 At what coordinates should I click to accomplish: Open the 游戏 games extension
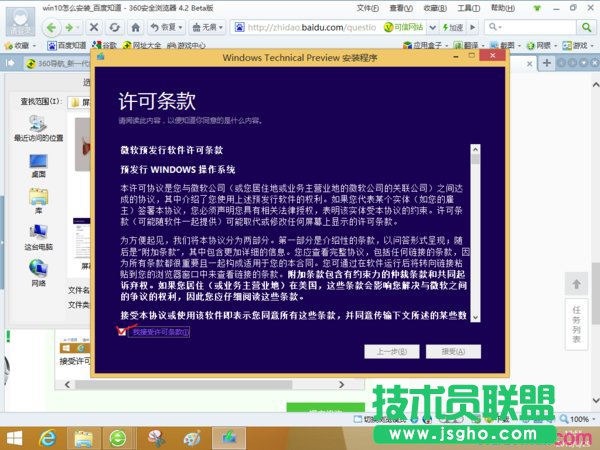(578, 46)
